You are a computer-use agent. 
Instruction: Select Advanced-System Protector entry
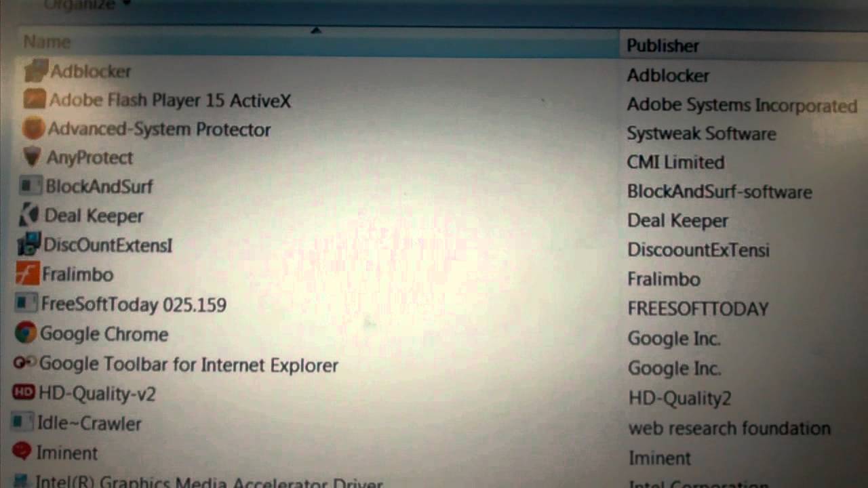(159, 129)
